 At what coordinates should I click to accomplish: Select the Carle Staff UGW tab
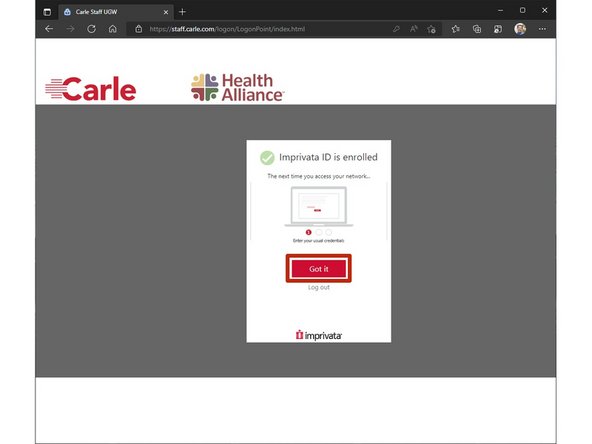tap(116, 12)
